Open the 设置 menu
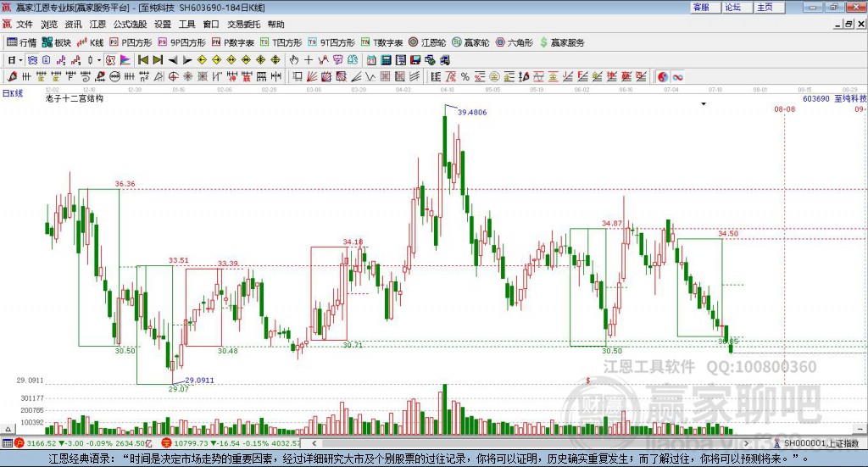The image size is (868, 467). click(162, 25)
